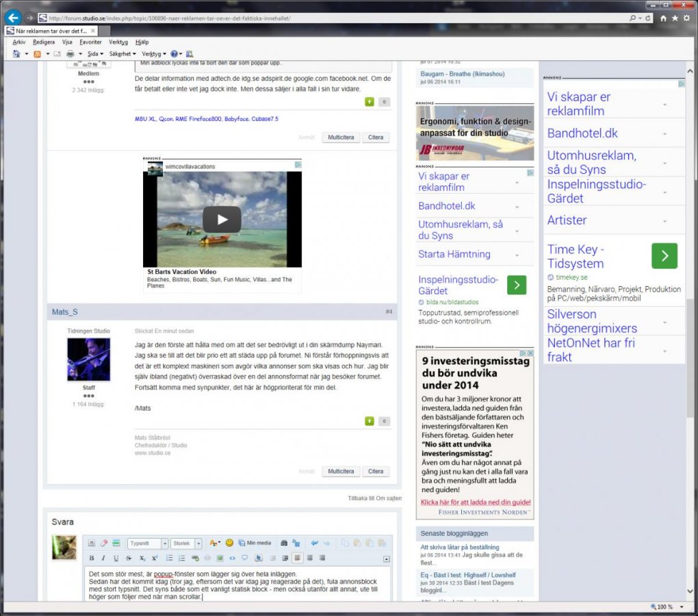698x616 pixels.
Task: Click the browser Back arrow button
Action: pyautogui.click(x=12, y=17)
